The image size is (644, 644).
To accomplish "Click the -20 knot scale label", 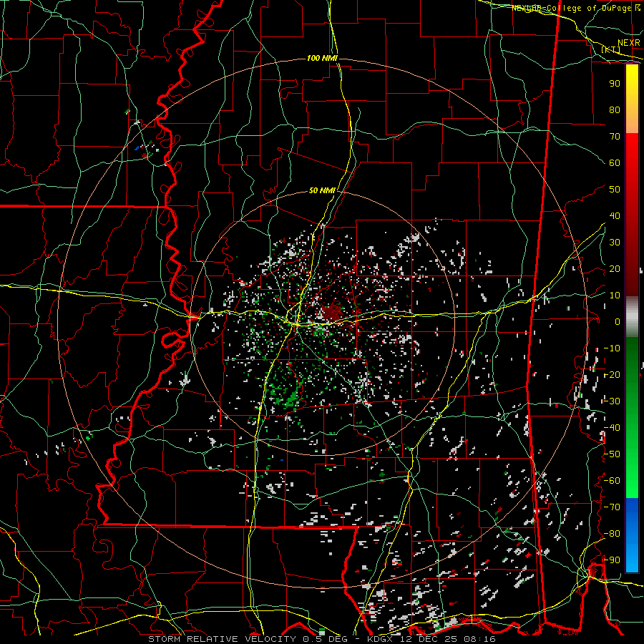I will [612, 374].
